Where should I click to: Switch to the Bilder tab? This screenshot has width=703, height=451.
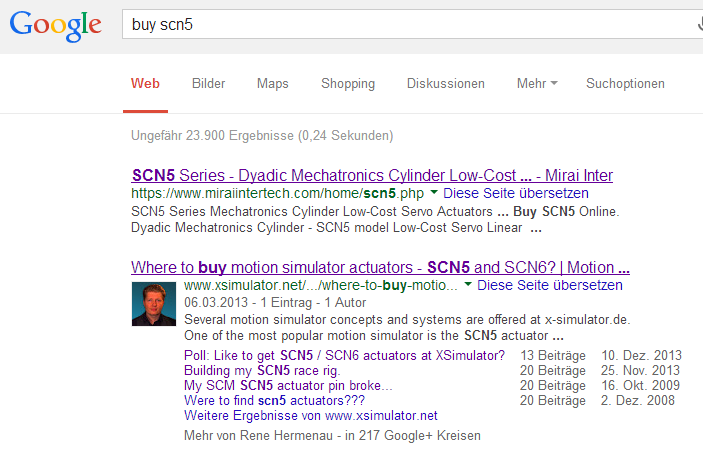click(208, 83)
